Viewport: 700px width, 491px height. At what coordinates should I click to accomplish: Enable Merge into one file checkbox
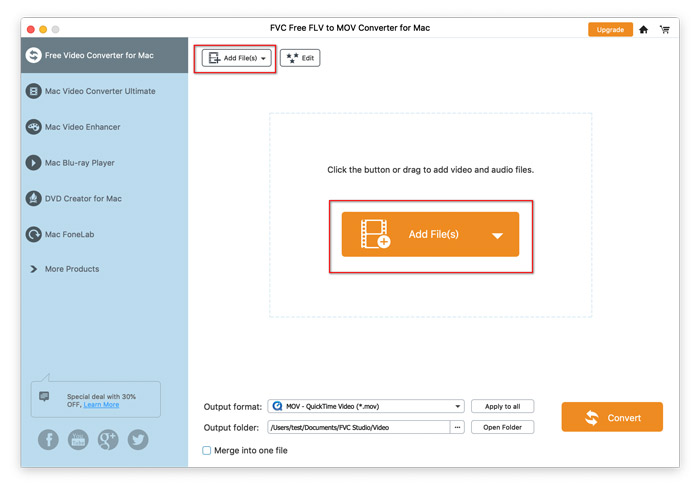pyautogui.click(x=207, y=450)
